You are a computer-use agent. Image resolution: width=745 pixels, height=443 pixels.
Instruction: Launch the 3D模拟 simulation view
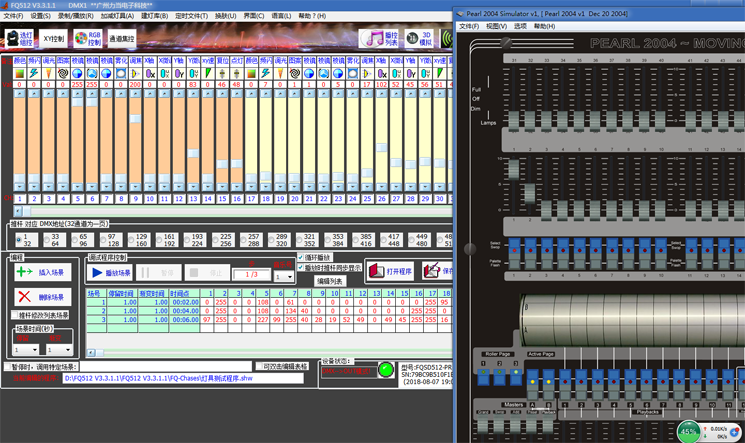click(424, 38)
